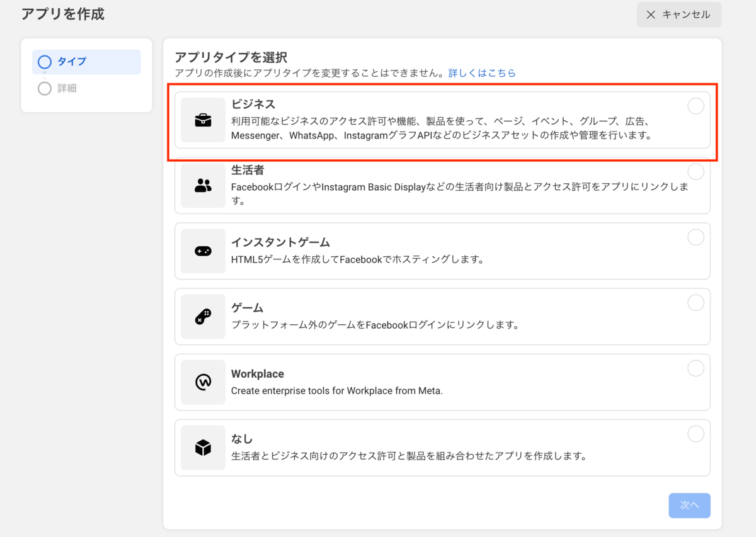Image resolution: width=756 pixels, height=537 pixels.
Task: Select the 生活者 radio button
Action: pyautogui.click(x=696, y=171)
